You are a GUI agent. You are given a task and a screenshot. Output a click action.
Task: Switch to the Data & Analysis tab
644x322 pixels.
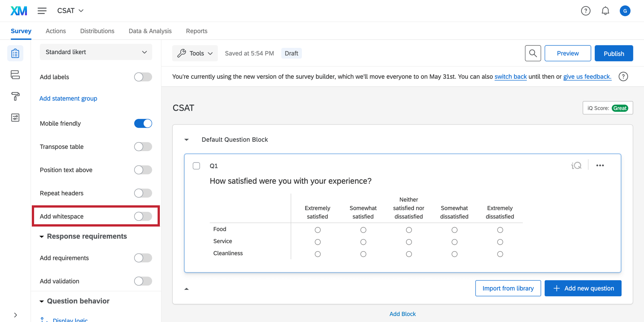[150, 31]
